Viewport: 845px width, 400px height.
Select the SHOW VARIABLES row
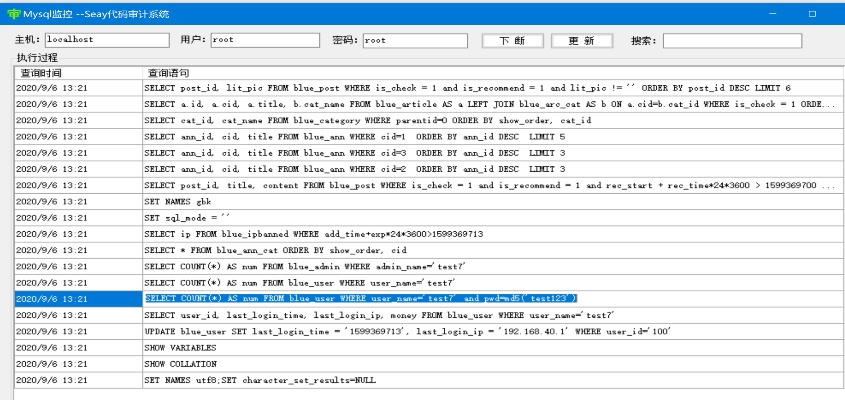(430, 348)
